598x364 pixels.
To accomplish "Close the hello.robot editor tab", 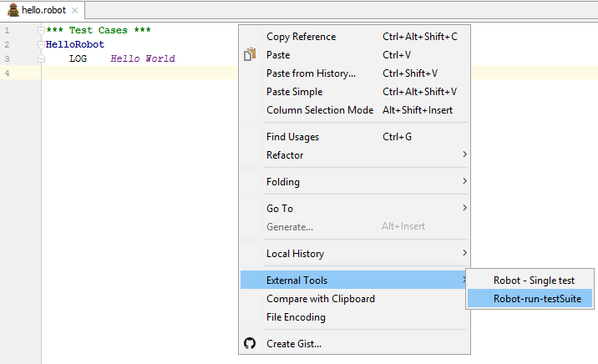I will click(x=75, y=10).
